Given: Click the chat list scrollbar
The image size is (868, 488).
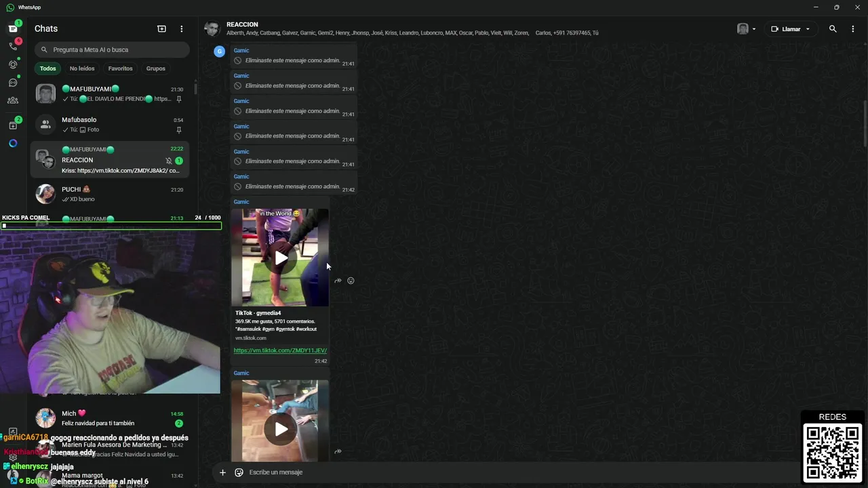Looking at the screenshot, I should (x=196, y=89).
